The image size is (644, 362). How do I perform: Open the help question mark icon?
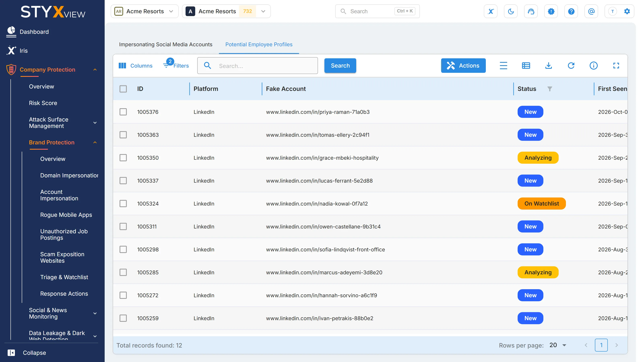coord(571,11)
